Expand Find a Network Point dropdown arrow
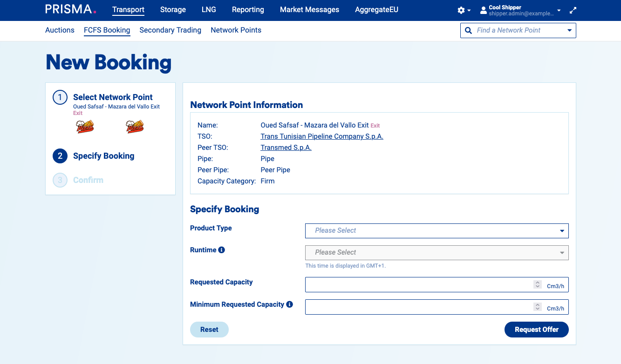Image resolution: width=621 pixels, height=364 pixels. coord(569,31)
